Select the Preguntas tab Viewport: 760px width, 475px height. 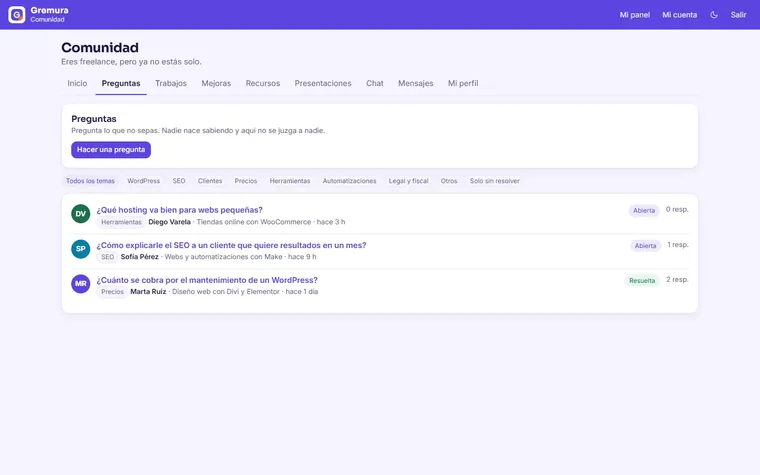tap(121, 83)
